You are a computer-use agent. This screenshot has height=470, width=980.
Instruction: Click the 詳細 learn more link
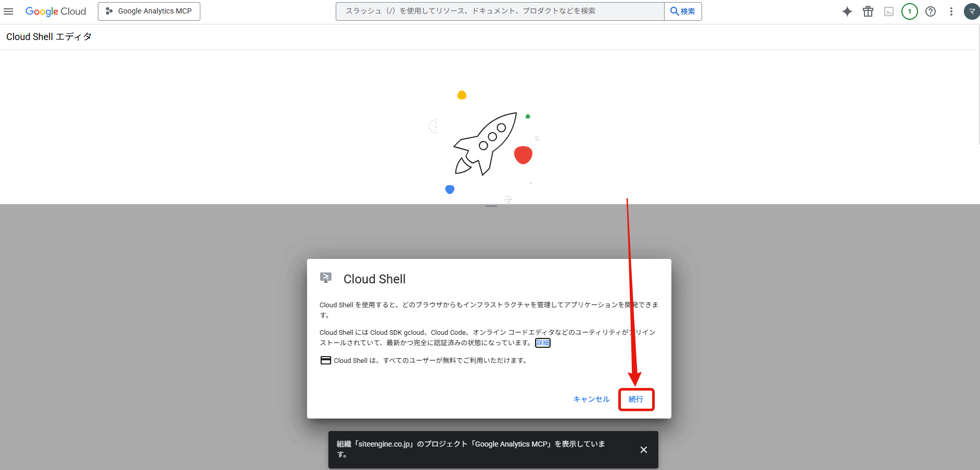coord(543,343)
